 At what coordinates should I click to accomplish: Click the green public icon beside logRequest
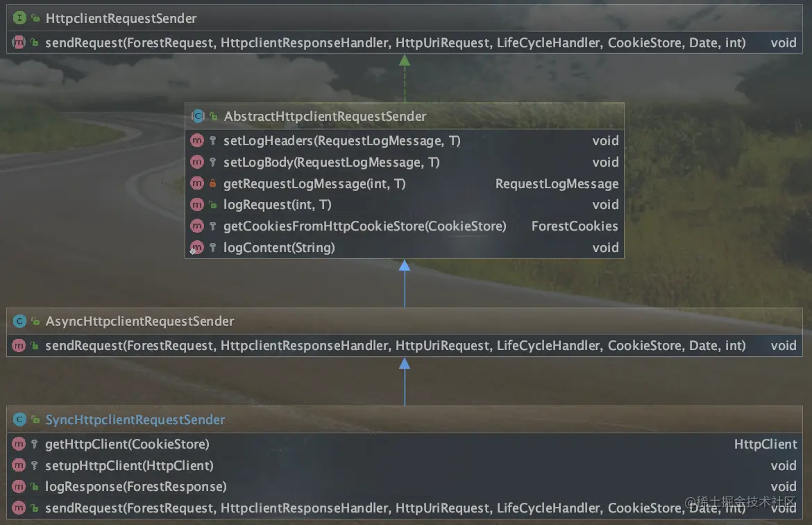pyautogui.click(x=212, y=204)
